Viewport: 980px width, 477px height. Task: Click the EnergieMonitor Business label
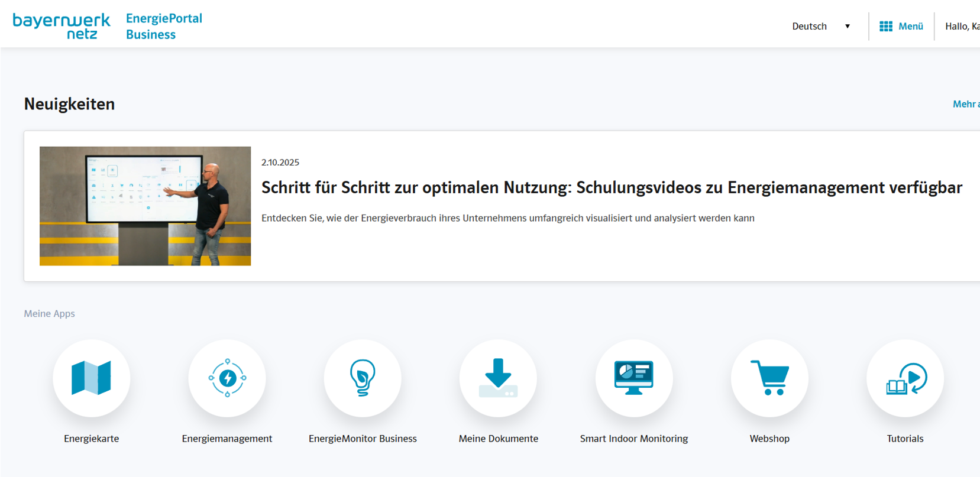[363, 439]
